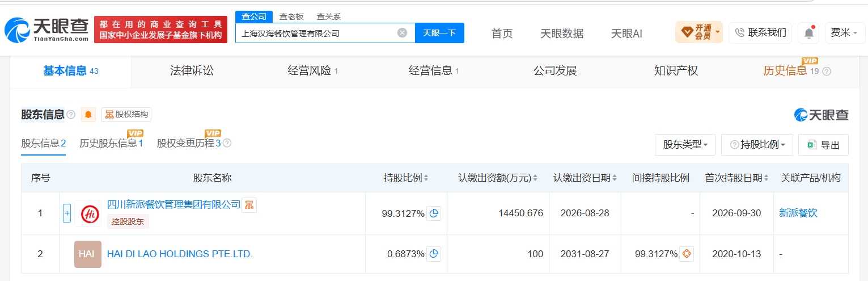The height and width of the screenshot is (281, 868).
Task: Click help icon next to 股东信息 heading
Action: click(x=71, y=115)
